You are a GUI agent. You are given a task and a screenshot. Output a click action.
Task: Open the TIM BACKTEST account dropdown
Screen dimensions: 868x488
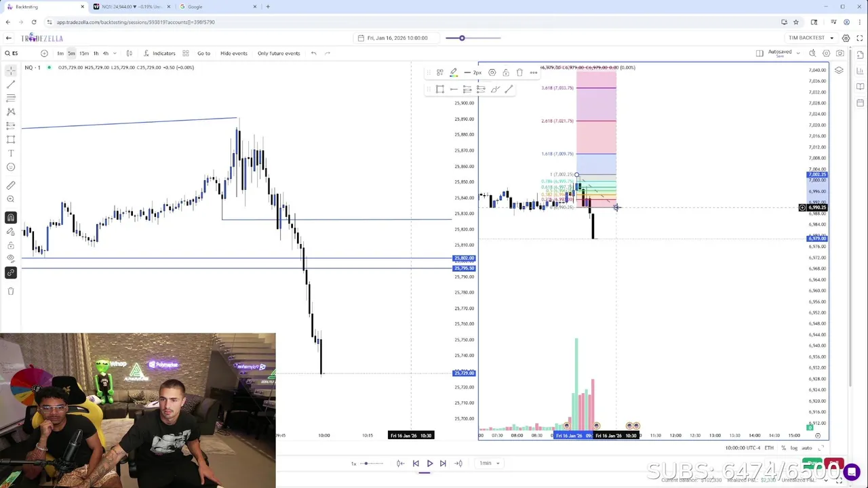(811, 38)
